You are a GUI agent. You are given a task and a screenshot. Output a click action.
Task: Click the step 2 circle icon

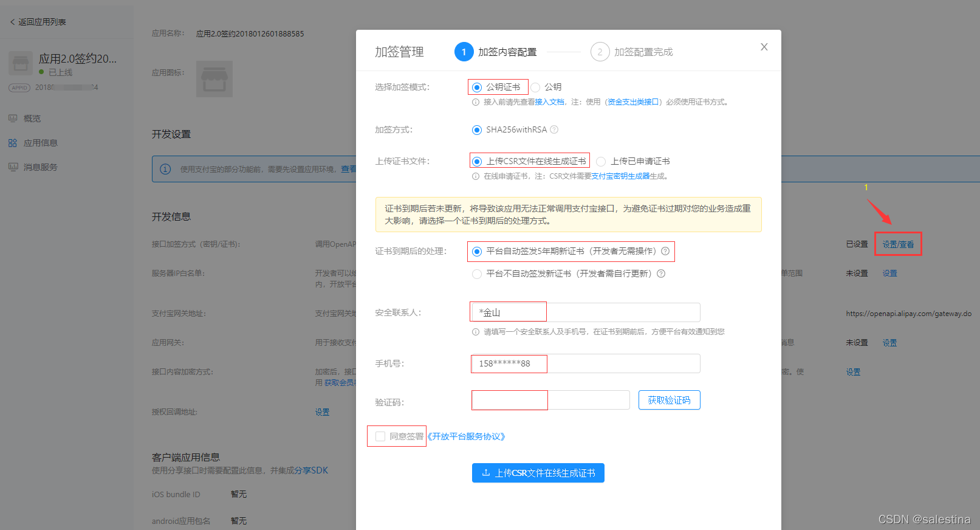(x=600, y=52)
